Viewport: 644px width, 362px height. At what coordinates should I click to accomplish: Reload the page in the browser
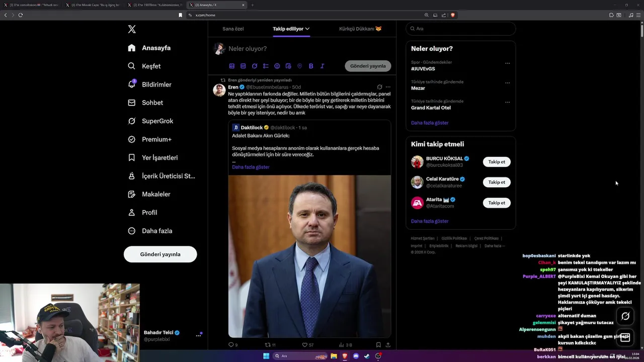(21, 15)
